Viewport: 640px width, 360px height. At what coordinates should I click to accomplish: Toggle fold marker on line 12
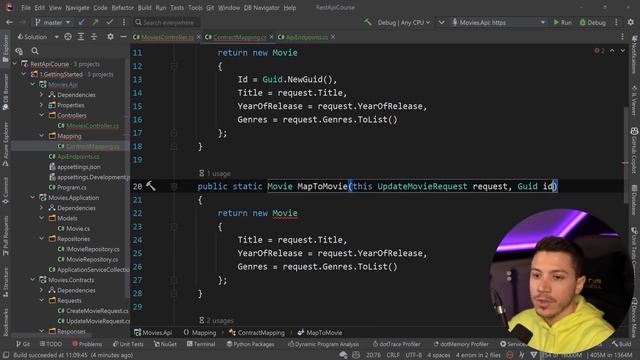pyautogui.click(x=174, y=66)
